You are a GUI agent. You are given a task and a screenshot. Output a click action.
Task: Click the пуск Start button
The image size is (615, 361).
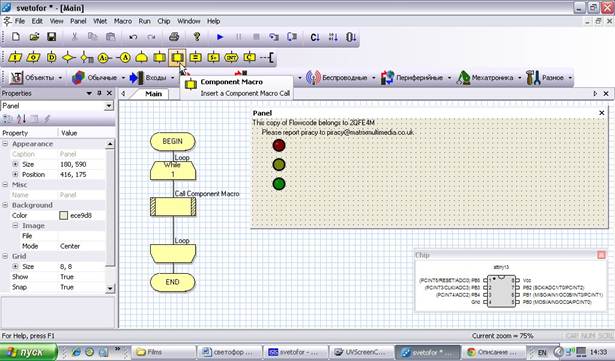[x=28, y=352]
